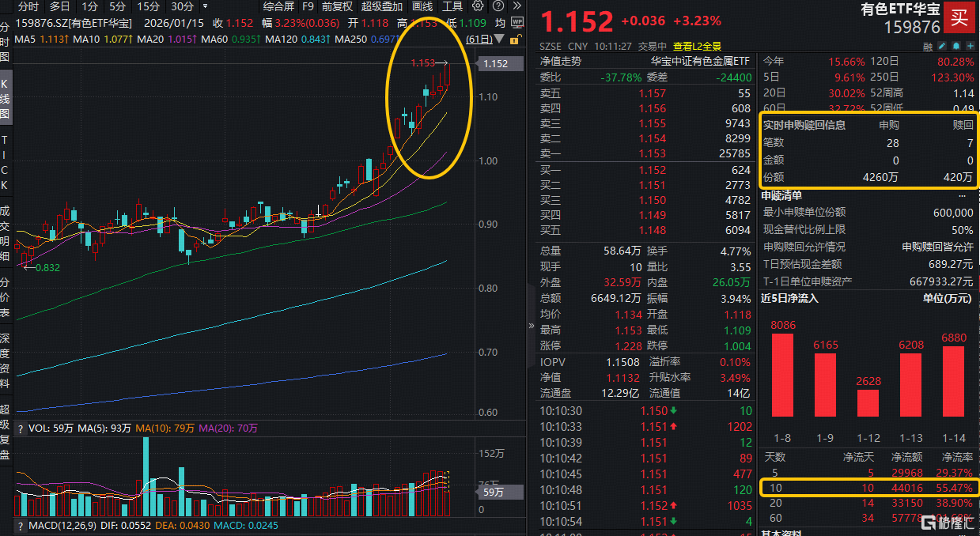Click the edit pencil icon near 融
Viewport: 980px width, 536px height.
[942, 46]
